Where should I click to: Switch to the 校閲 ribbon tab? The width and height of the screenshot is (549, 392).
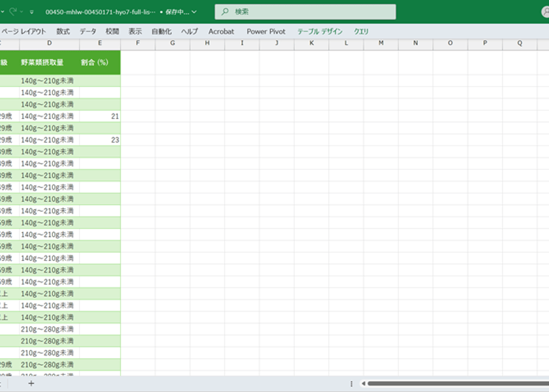(112, 31)
